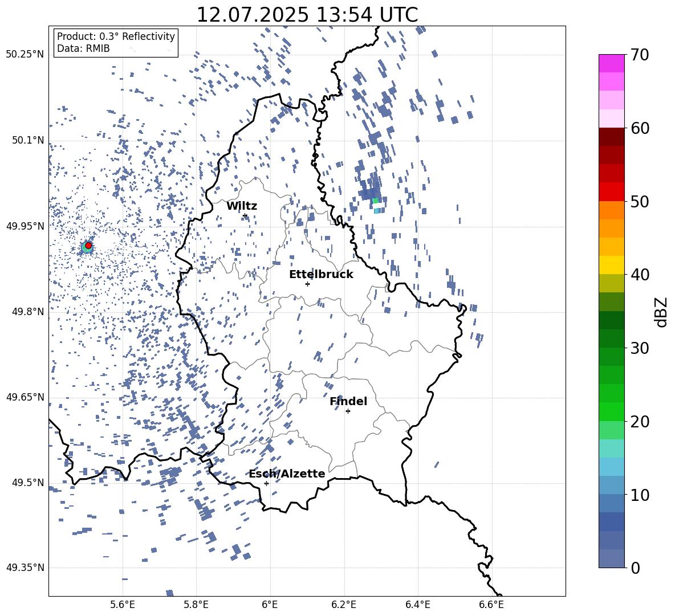Screen dimensions: 675x616
Task: Click the green reflectivity cell east of Wiltz
Action: coord(375,201)
